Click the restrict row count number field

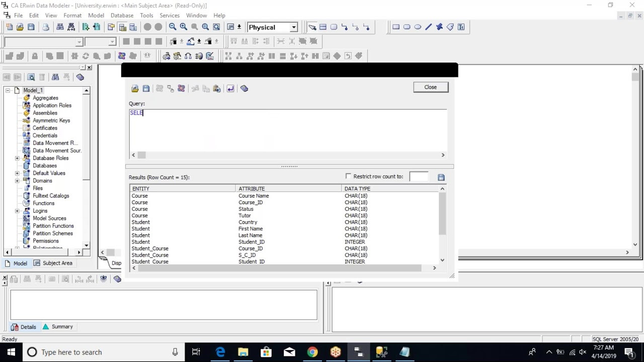coord(419,176)
